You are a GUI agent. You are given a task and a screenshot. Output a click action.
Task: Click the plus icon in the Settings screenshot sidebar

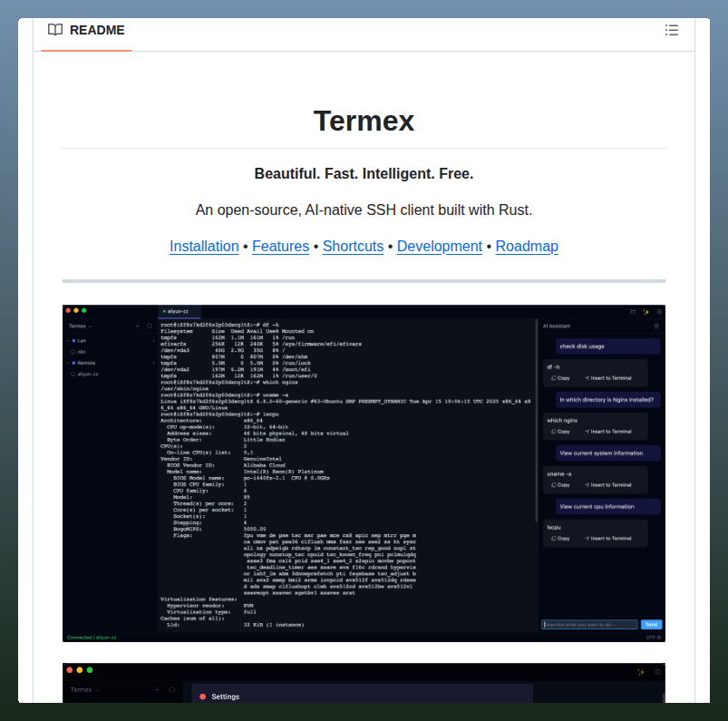click(157, 690)
